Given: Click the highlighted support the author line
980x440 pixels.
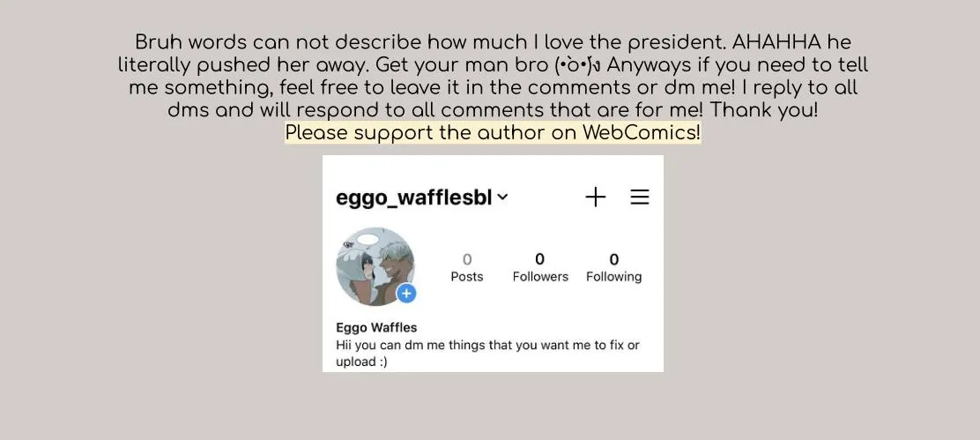Looking at the screenshot, I should (x=493, y=132).
